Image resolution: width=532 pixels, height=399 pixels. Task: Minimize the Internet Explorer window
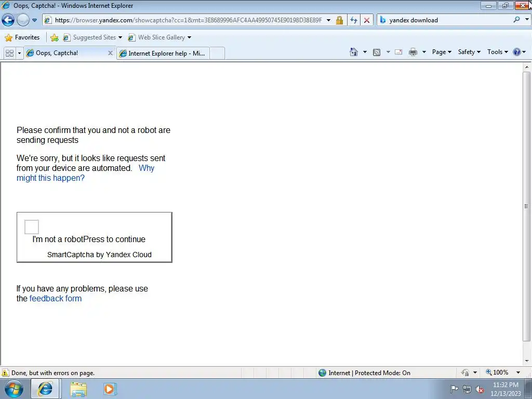click(x=488, y=5)
